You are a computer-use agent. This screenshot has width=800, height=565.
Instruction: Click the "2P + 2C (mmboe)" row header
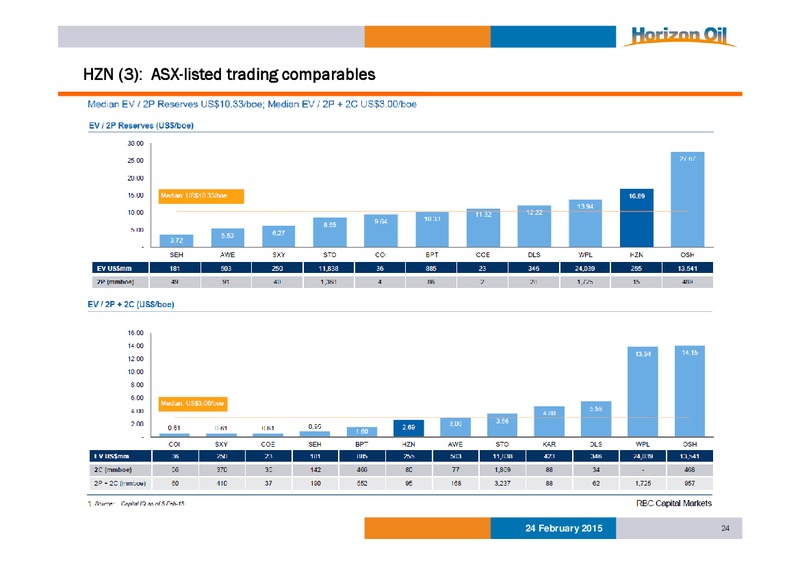click(120, 483)
